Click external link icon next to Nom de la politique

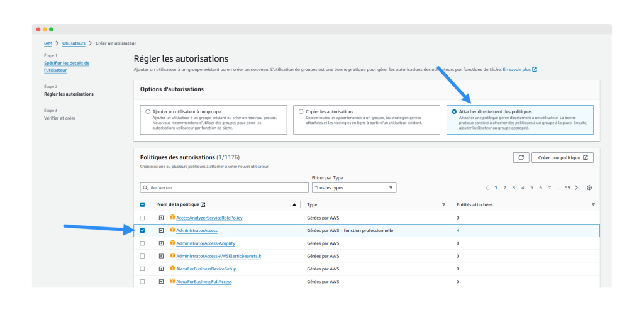(203, 204)
